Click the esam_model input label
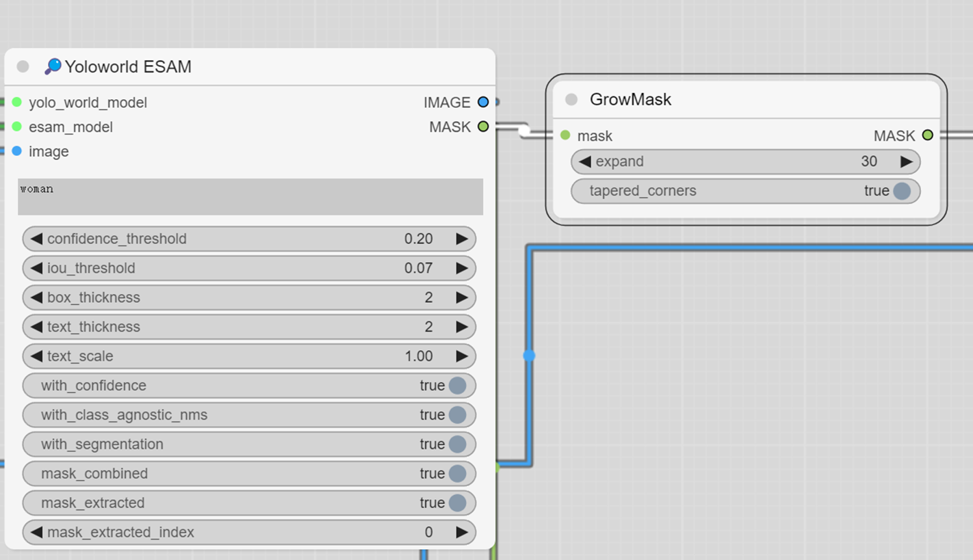Viewport: 973px width, 560px height. [70, 127]
